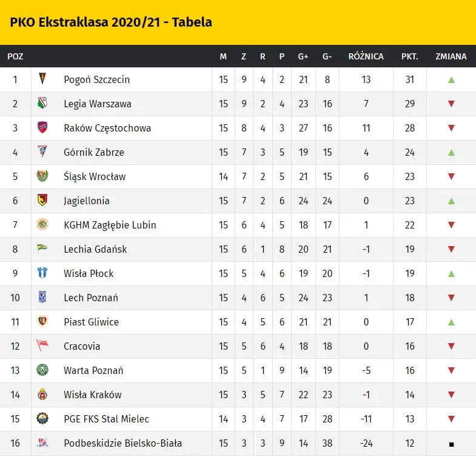
Task: Click the Raków Częstochowa crest icon
Action: (x=42, y=128)
